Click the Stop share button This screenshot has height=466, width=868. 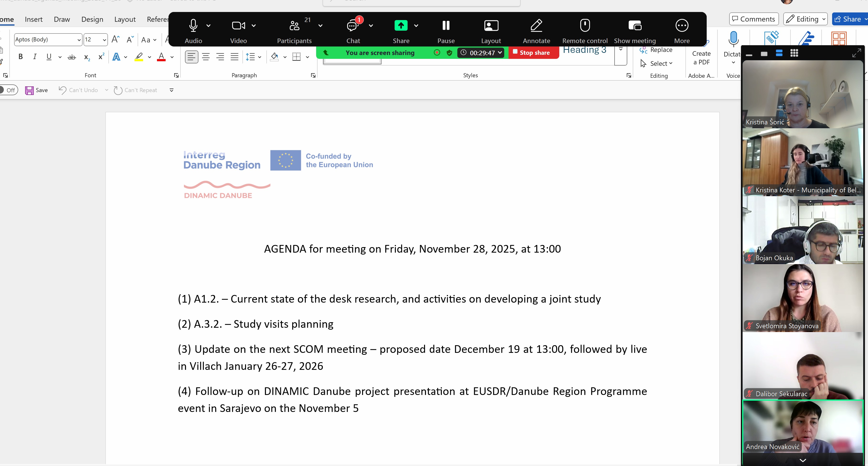coord(531,53)
